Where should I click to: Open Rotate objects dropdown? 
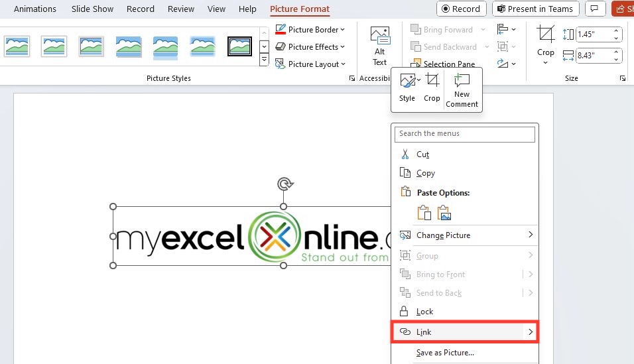coord(506,64)
